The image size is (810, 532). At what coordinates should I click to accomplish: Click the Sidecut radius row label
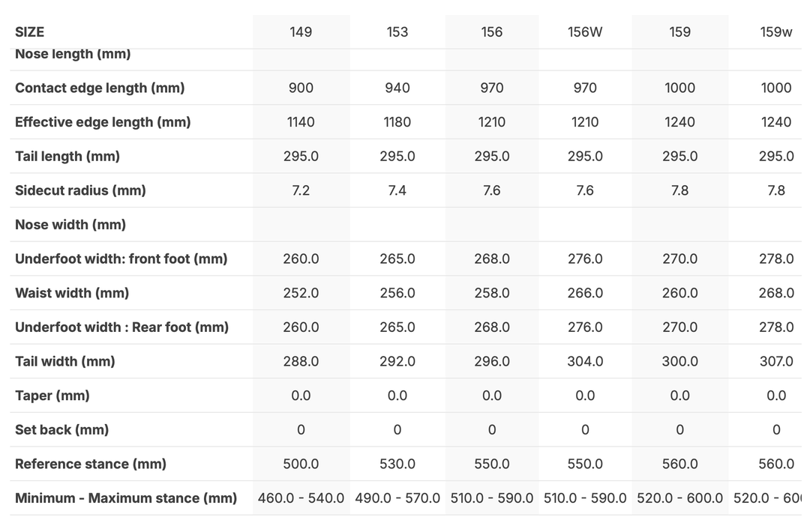pos(80,190)
